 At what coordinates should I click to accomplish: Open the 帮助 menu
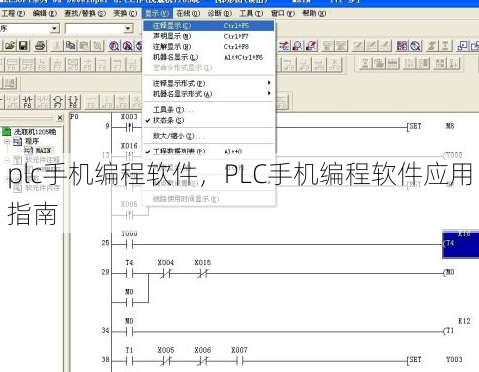[x=314, y=13]
